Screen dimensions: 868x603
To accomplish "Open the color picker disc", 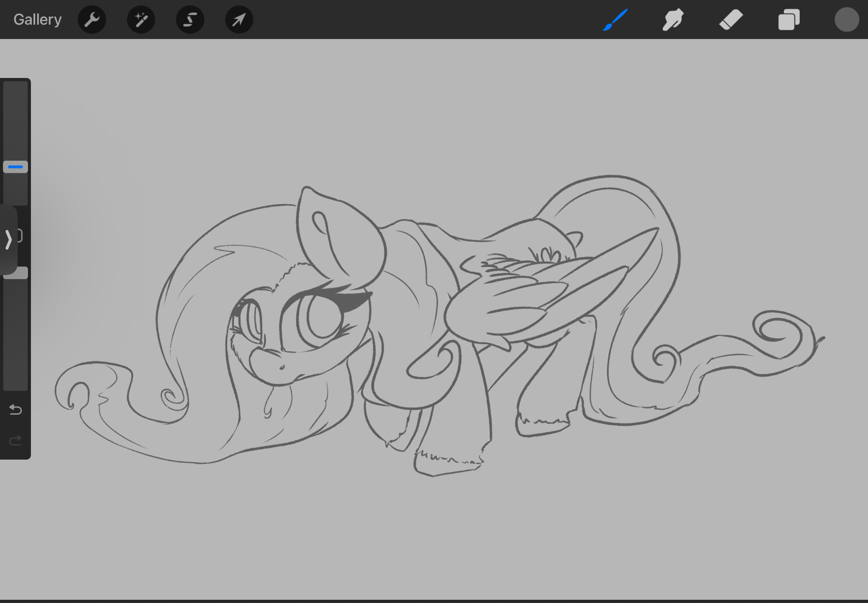I will tap(846, 19).
